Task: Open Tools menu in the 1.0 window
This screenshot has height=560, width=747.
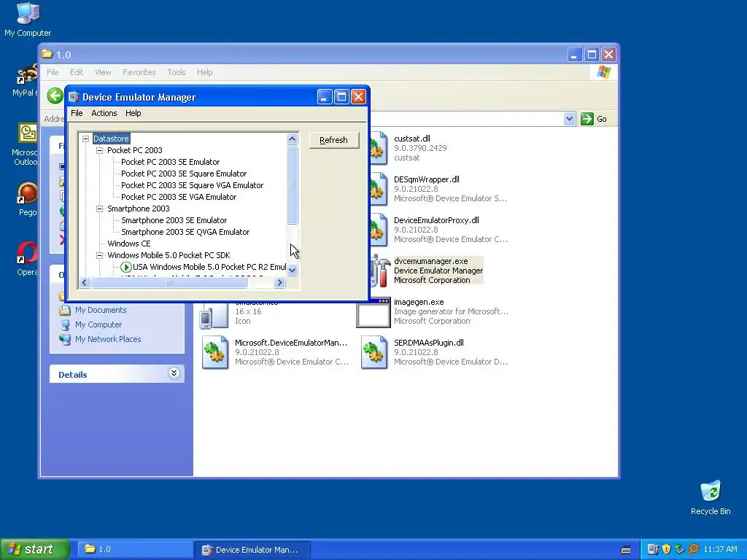Action: (177, 72)
